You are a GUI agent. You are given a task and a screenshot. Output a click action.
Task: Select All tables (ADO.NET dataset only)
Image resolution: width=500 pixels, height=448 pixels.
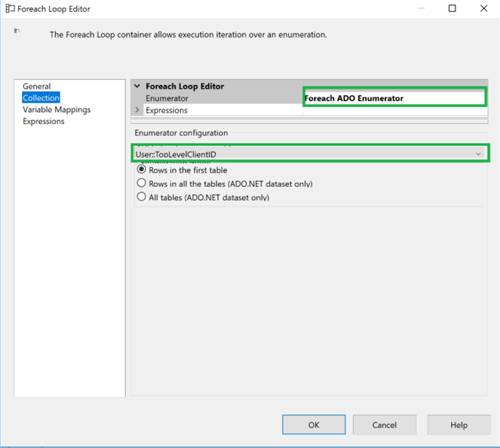pyautogui.click(x=142, y=197)
